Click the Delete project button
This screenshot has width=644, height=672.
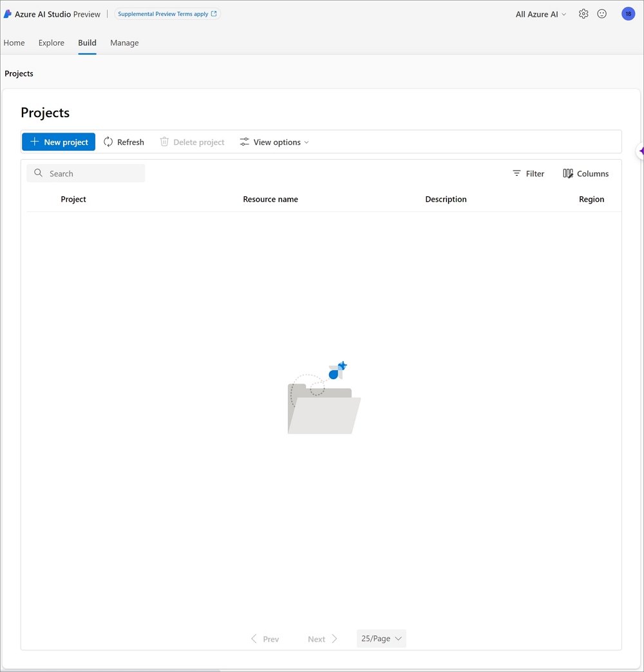(192, 142)
